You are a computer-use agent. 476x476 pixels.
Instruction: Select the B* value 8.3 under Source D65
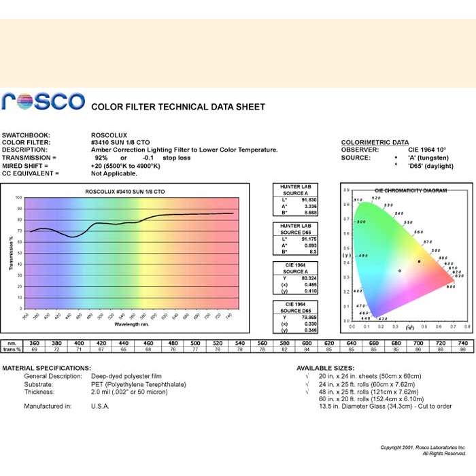313,252
